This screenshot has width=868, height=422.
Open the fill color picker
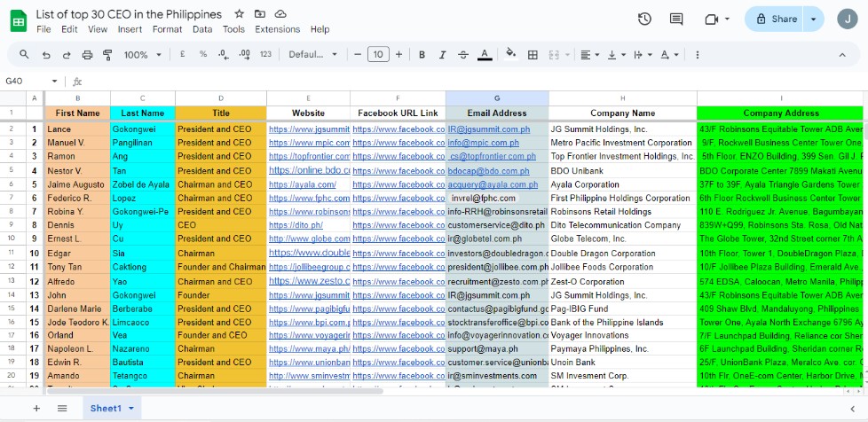(x=511, y=54)
